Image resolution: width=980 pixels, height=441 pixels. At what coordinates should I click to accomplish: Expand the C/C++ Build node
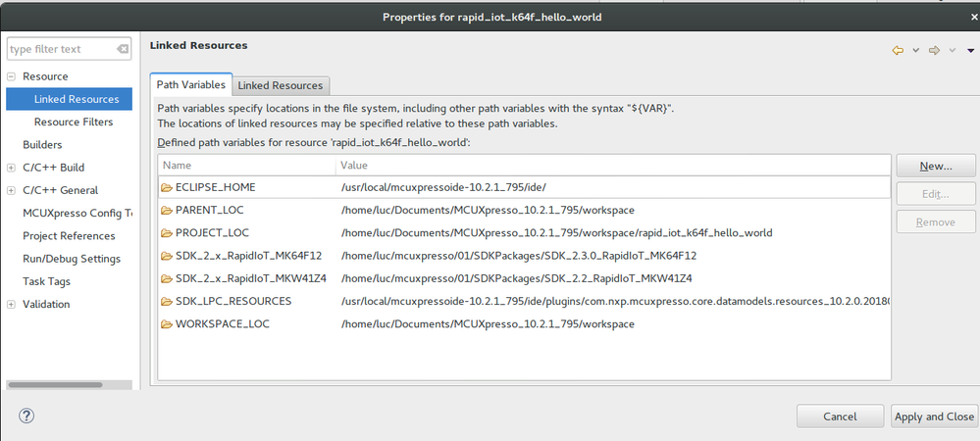click(x=11, y=168)
